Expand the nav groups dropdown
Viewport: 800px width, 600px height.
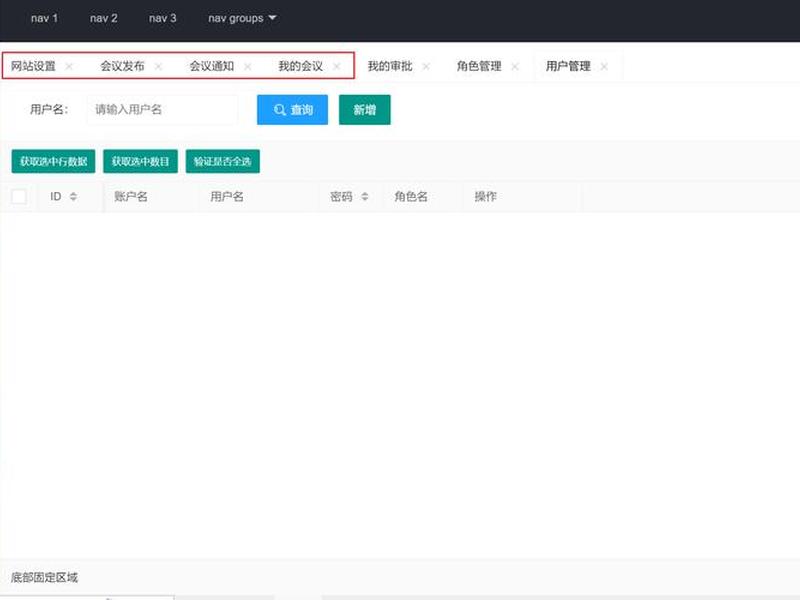coord(242,18)
